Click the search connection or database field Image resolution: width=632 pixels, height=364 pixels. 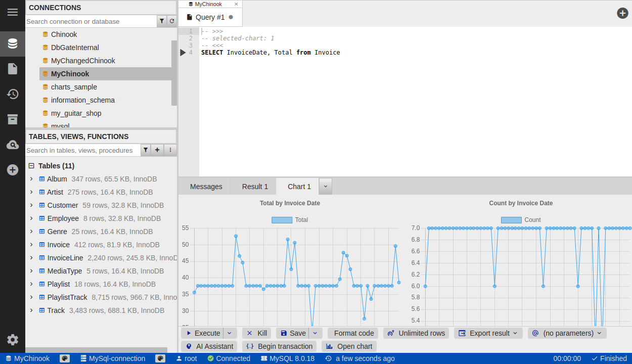[91, 21]
